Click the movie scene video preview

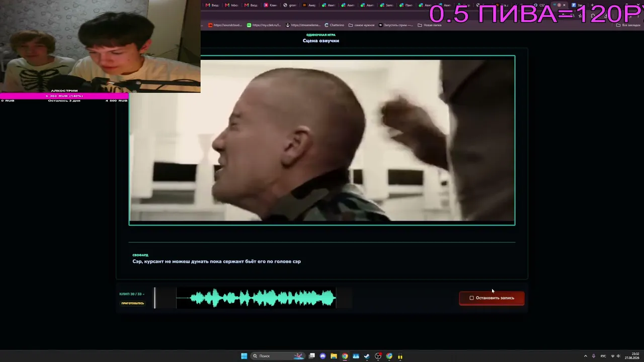(x=322, y=140)
